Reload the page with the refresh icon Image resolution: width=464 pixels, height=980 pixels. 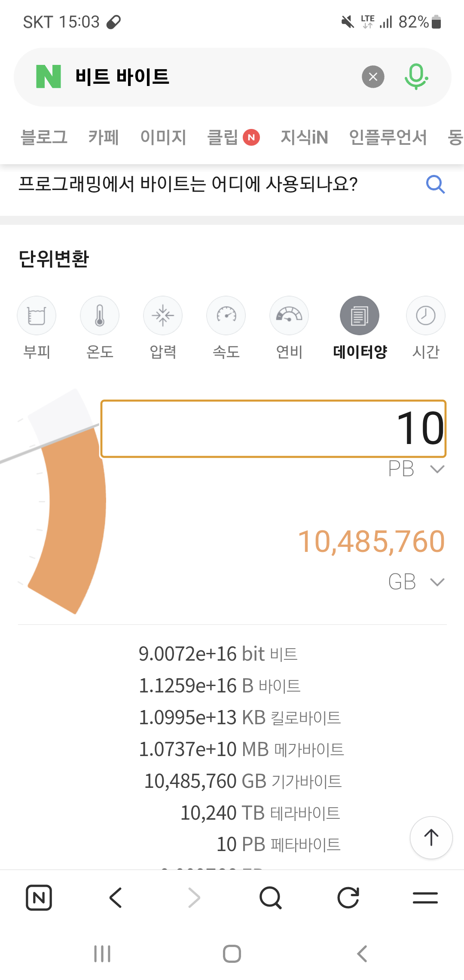click(x=348, y=898)
